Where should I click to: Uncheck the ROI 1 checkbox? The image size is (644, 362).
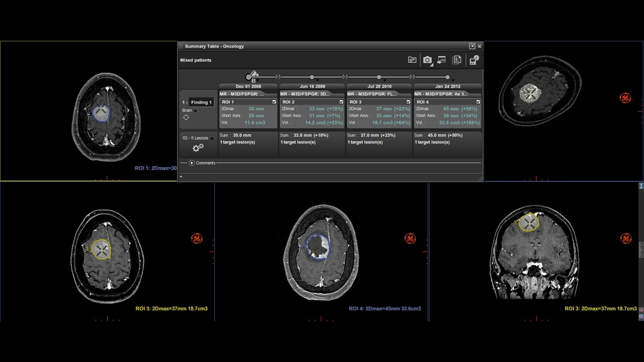[x=274, y=102]
